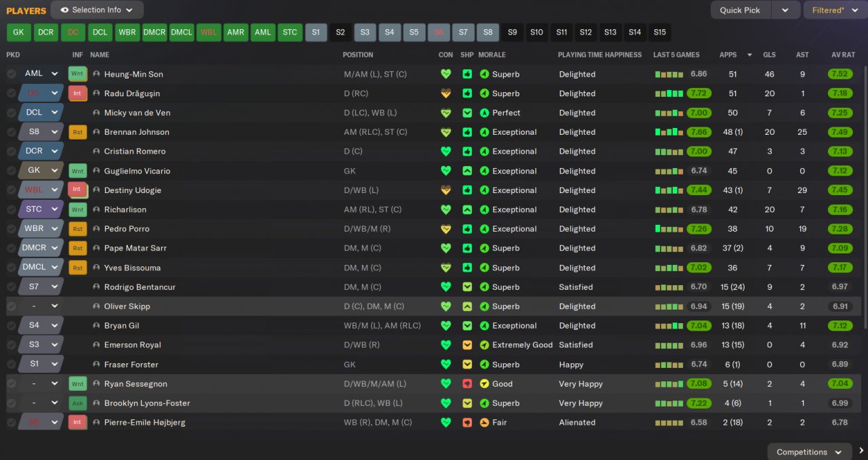Open Rodrigo Bentancur's player profile
Viewport: 868px width, 460px height.
pyautogui.click(x=140, y=287)
